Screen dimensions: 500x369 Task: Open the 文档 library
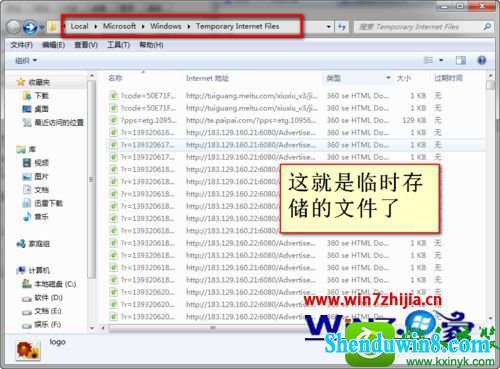point(41,190)
